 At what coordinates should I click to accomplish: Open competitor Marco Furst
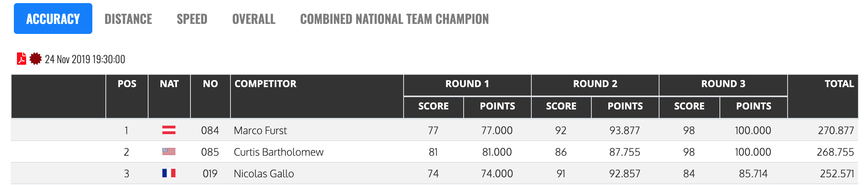coord(260,131)
